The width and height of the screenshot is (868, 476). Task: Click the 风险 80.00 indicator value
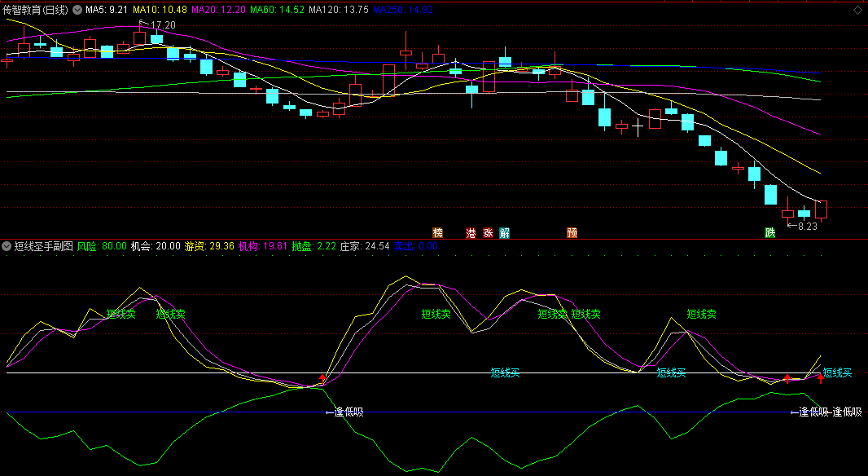coord(102,245)
